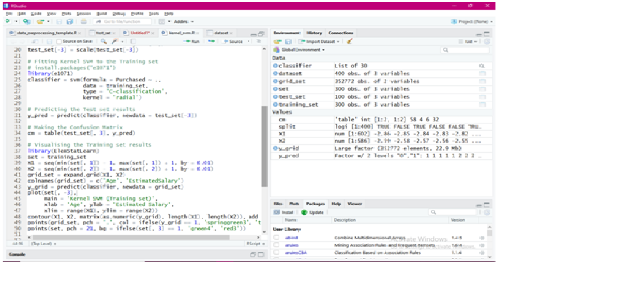Viewport: 644px width, 289px height.
Task: Click the save workspace icon in Environment pane
Action: pos(288,42)
